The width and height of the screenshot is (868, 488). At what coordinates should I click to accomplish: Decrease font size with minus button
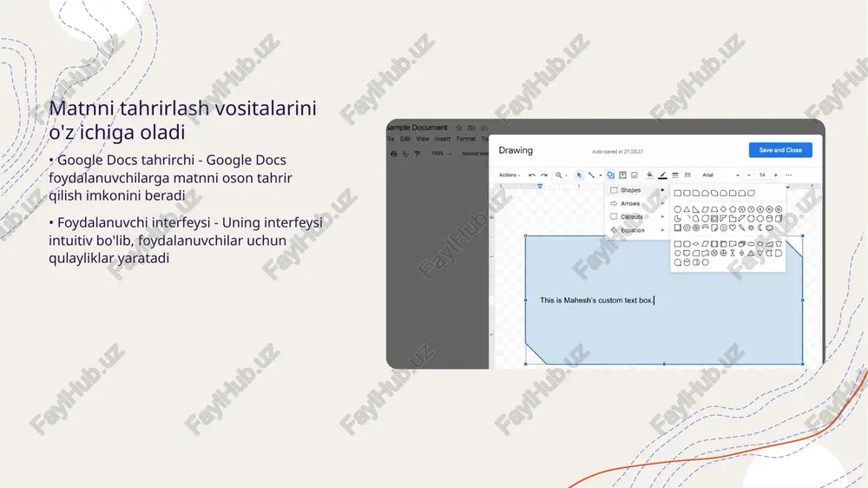749,175
